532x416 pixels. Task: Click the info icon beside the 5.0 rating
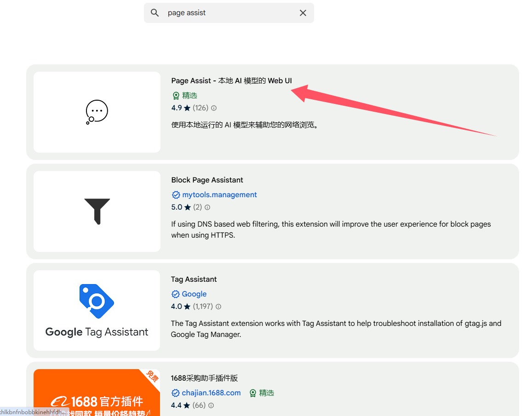207,207
